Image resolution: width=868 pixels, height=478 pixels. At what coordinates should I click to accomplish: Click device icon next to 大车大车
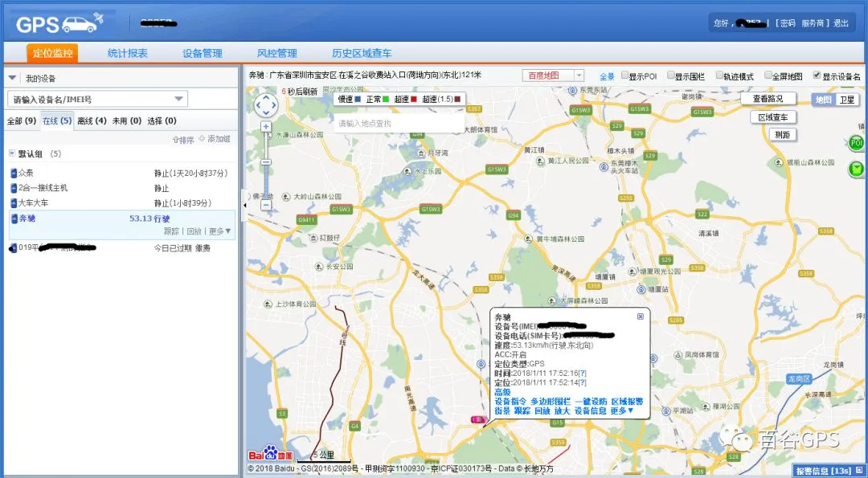pos(14,203)
